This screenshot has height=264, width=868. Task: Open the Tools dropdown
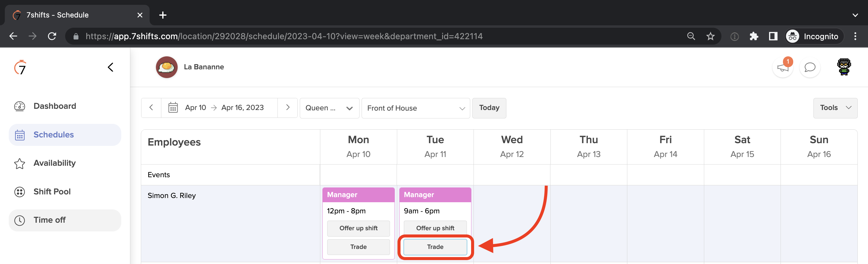tap(835, 108)
